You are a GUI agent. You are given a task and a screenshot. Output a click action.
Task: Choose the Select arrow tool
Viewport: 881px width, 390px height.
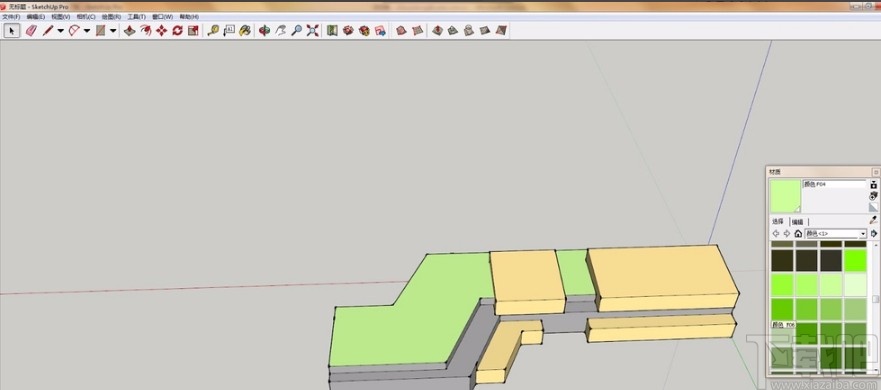12,31
